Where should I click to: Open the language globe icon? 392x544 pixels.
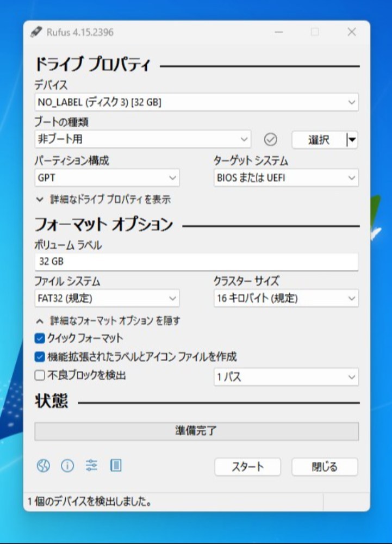coord(43,465)
